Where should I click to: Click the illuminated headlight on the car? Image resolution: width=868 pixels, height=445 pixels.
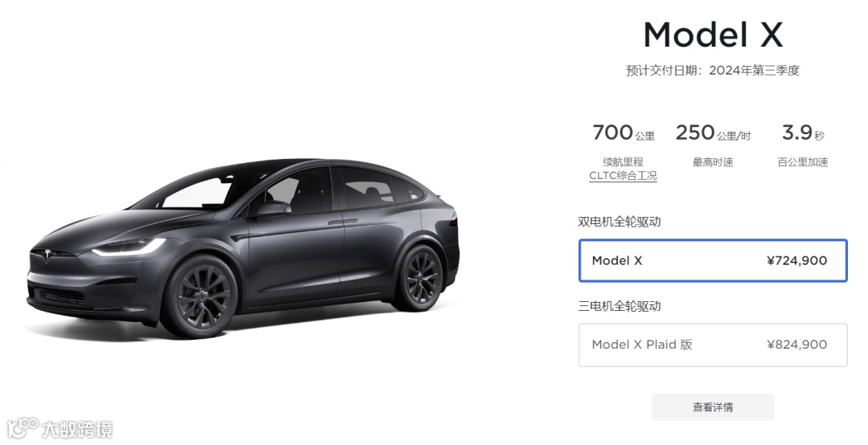pos(128,247)
